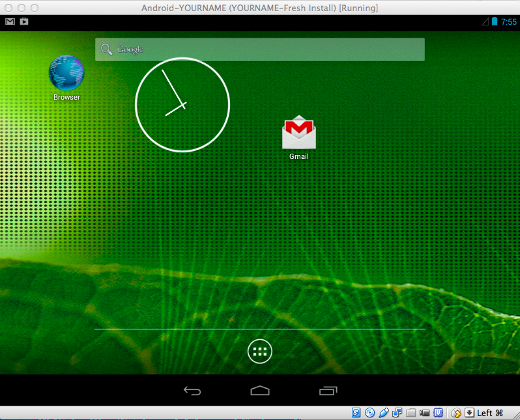Click the Left ⌘ host key label
The image size is (520, 420).
point(490,413)
